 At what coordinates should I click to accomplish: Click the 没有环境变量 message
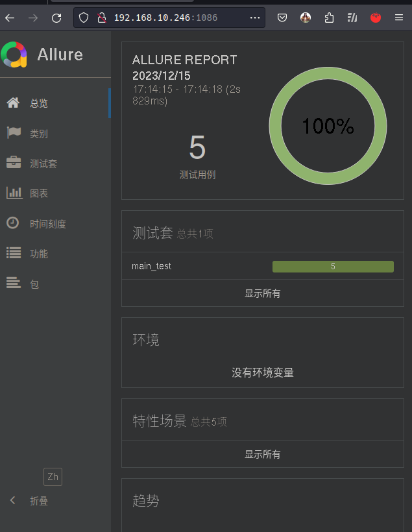[x=263, y=372]
